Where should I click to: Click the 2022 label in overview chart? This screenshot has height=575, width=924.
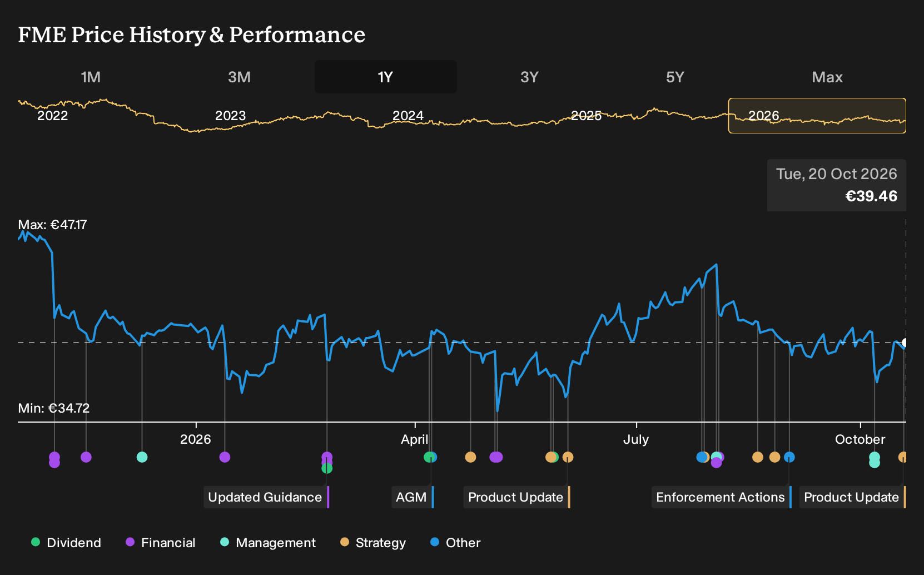coord(52,116)
